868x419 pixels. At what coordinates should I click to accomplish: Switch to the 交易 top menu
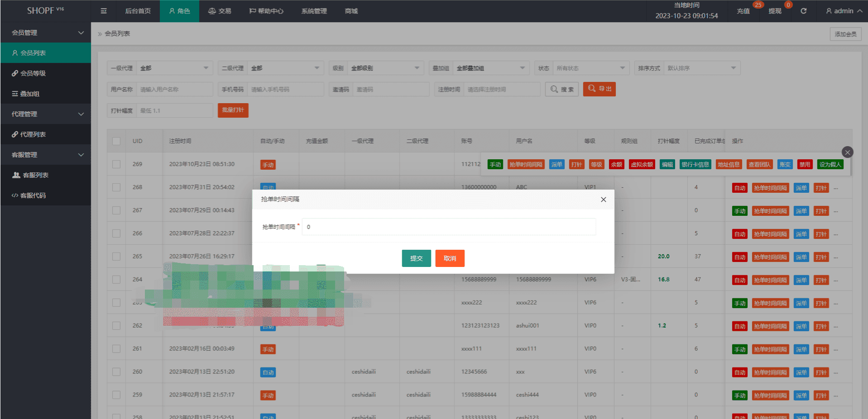(220, 11)
